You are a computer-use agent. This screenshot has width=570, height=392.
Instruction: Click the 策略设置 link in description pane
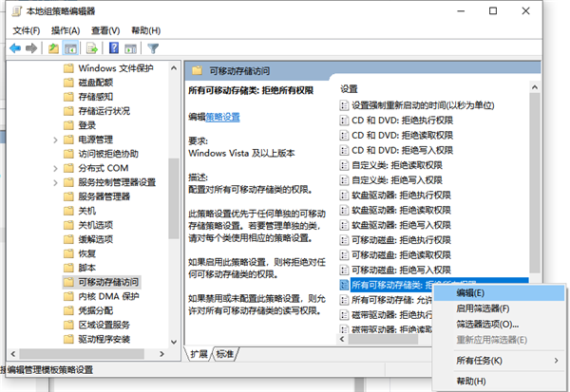click(x=223, y=117)
